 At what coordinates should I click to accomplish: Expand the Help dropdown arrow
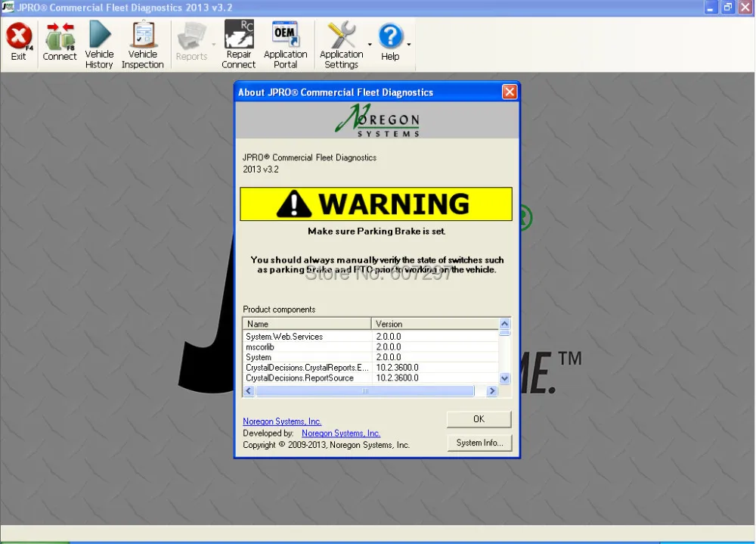coord(409,45)
